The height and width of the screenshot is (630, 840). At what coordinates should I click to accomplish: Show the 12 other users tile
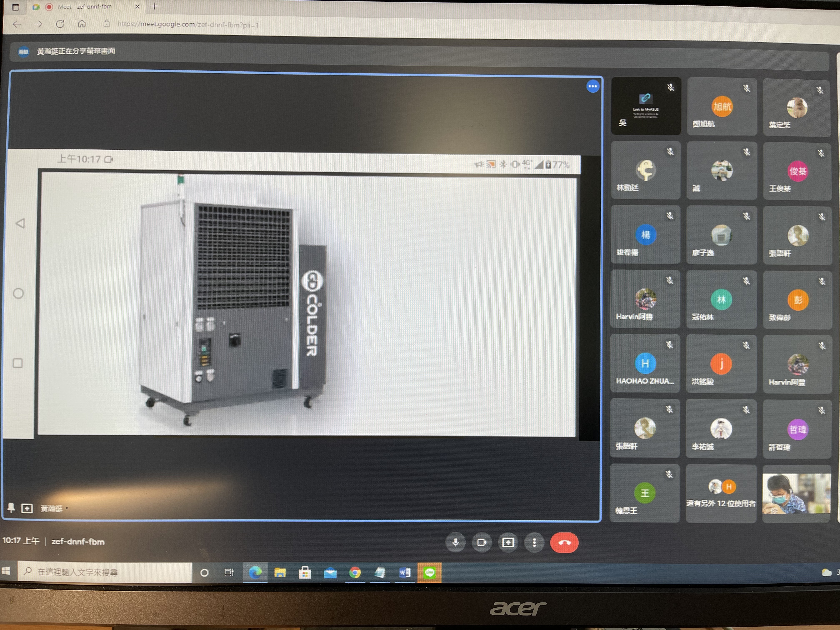(x=721, y=494)
